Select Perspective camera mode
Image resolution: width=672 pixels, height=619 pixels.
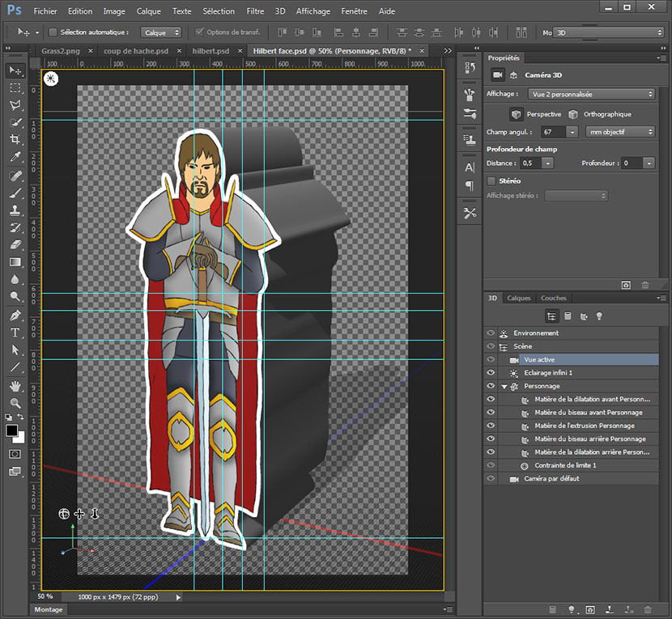pyautogui.click(x=536, y=114)
